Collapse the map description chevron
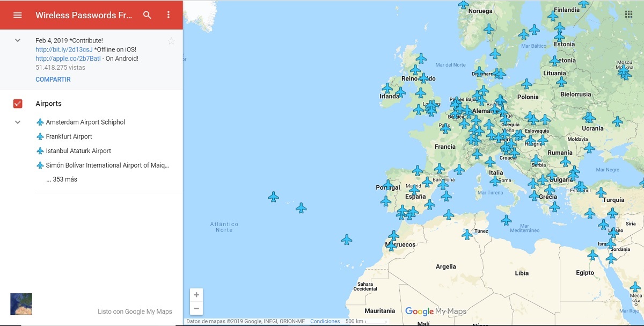 coord(18,40)
